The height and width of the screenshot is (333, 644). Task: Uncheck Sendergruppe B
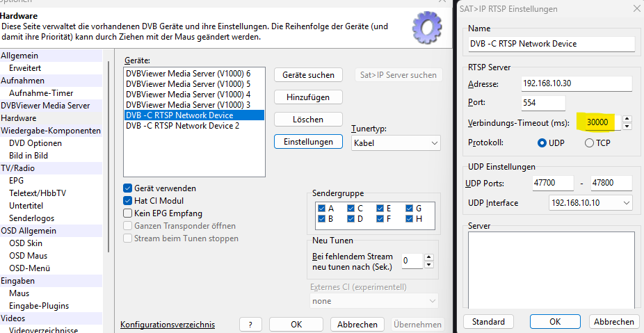coord(321,219)
